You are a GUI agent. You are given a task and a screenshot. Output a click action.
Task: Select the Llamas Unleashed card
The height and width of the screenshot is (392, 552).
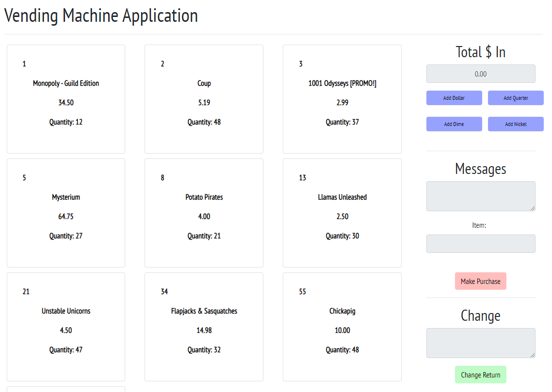click(x=342, y=213)
